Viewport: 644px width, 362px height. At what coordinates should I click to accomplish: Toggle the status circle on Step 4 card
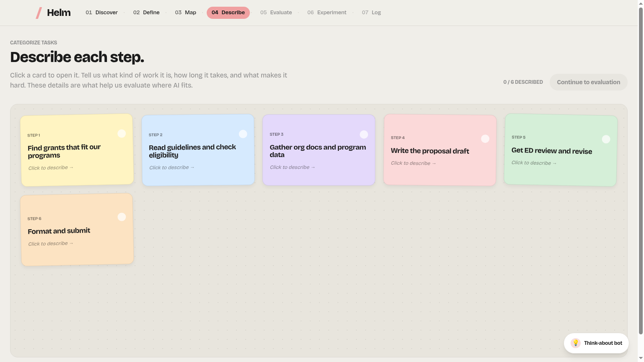485,139
